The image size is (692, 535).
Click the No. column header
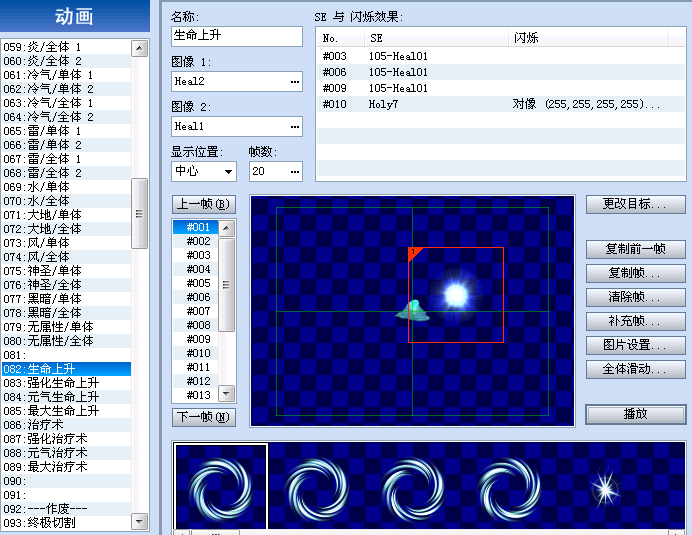point(341,38)
